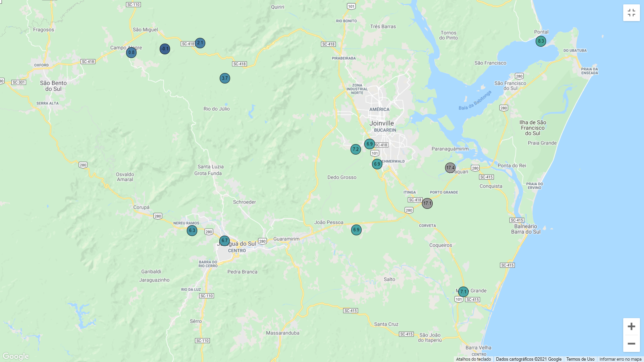
Task: Open the 3.7 temperature marker
Action: click(x=225, y=78)
